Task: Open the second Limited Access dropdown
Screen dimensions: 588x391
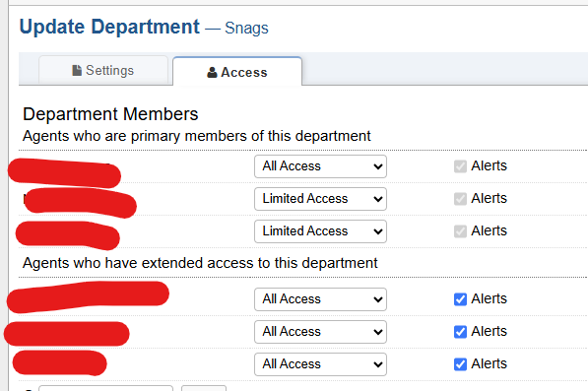Action: pyautogui.click(x=320, y=231)
